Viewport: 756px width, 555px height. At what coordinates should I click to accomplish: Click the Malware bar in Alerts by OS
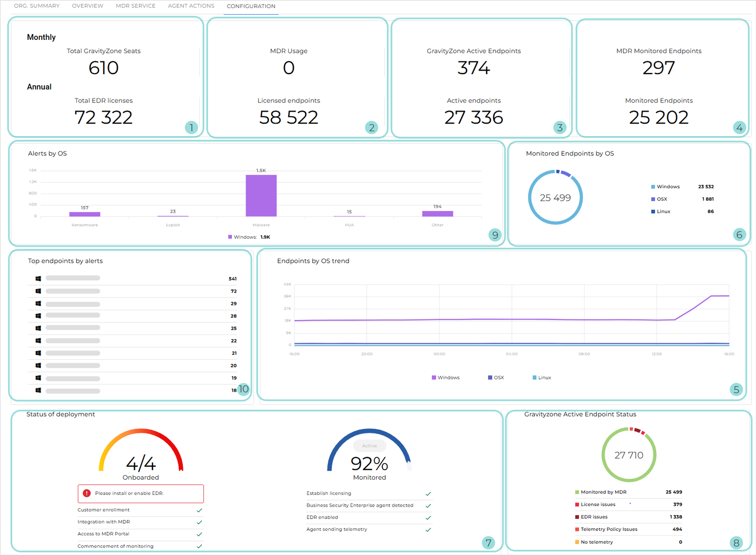(261, 196)
